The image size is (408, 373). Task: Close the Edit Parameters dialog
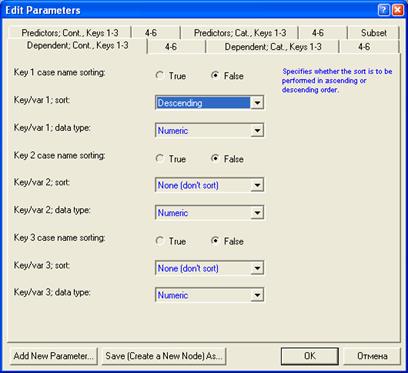[398, 10]
